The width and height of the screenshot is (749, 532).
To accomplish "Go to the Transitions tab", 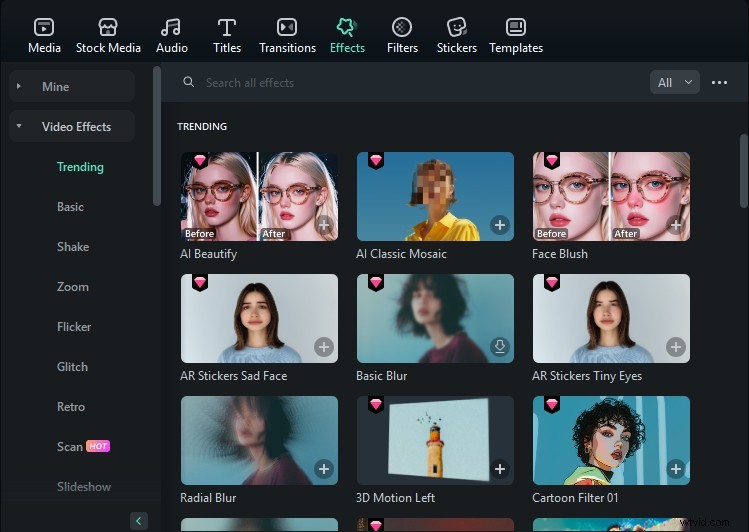I will (287, 35).
